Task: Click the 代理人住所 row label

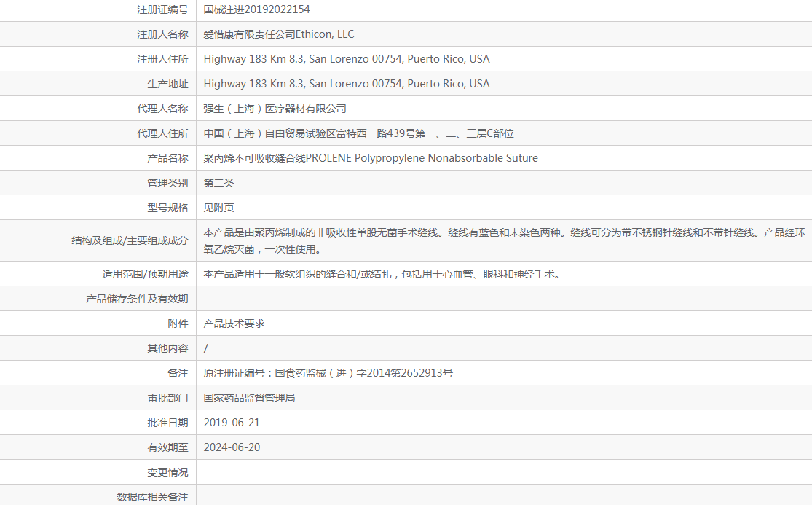Action: tap(162, 133)
